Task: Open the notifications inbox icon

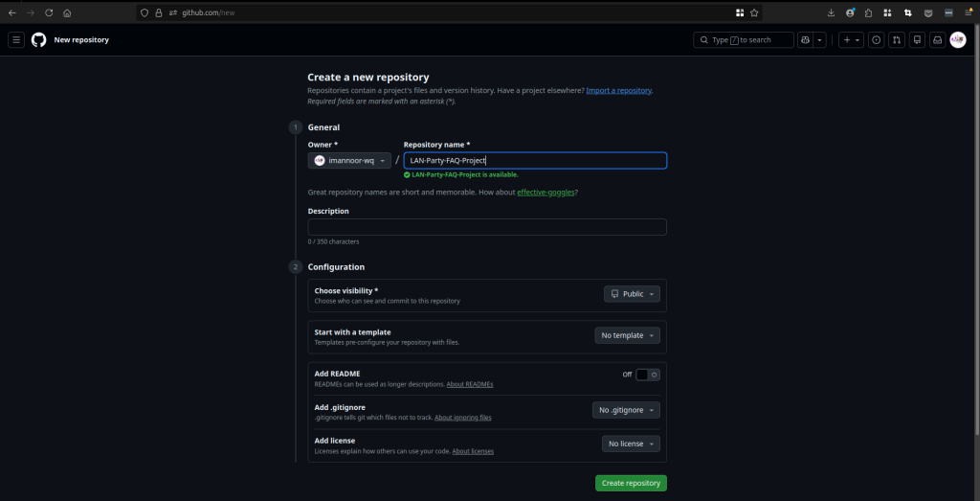Action: 937,40
